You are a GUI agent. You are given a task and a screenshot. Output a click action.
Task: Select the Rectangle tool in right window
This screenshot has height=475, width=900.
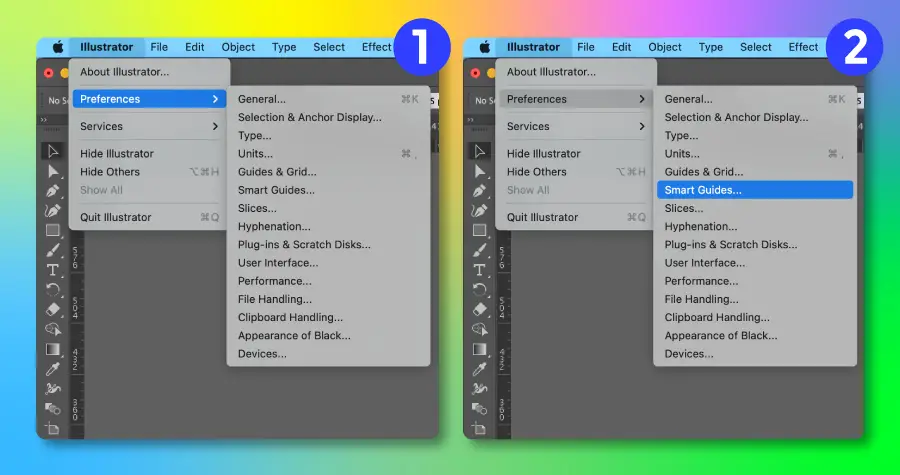[x=480, y=231]
